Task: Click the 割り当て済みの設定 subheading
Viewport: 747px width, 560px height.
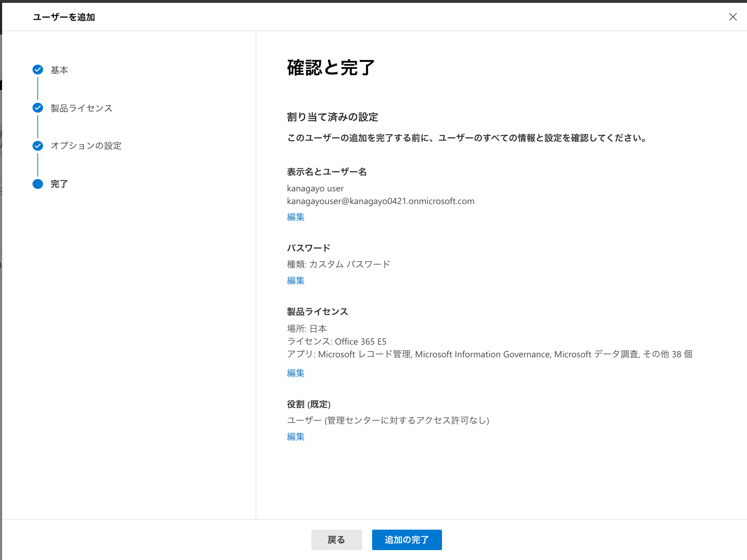Action: point(333,117)
